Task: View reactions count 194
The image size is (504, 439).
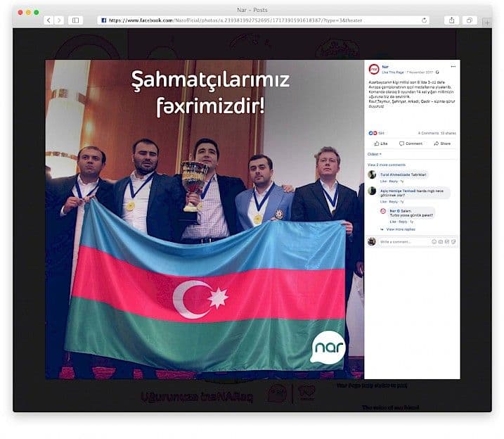Action: (381, 133)
